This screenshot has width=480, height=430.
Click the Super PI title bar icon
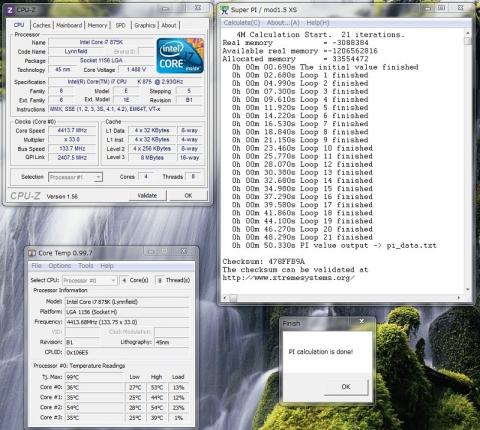225,10
